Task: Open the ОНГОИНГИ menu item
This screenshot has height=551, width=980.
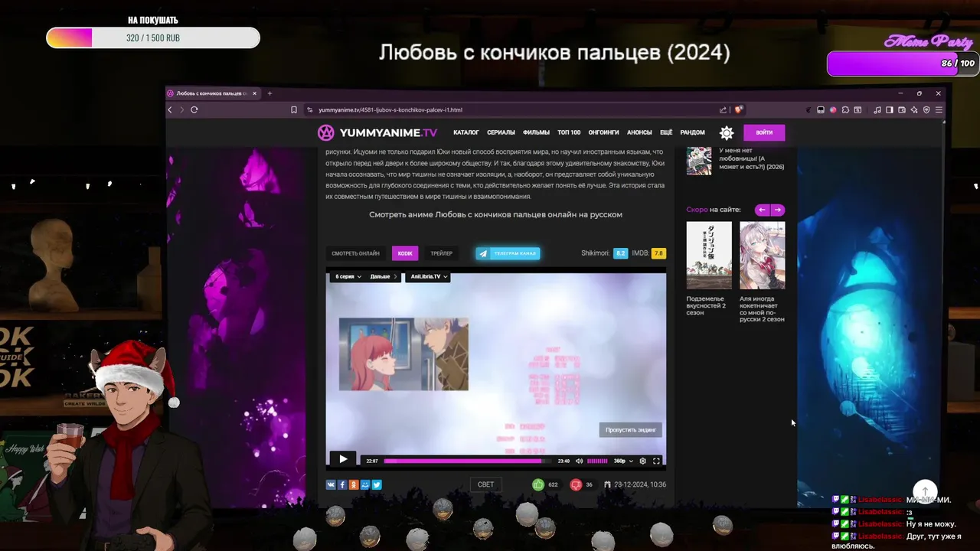Action: pyautogui.click(x=604, y=132)
